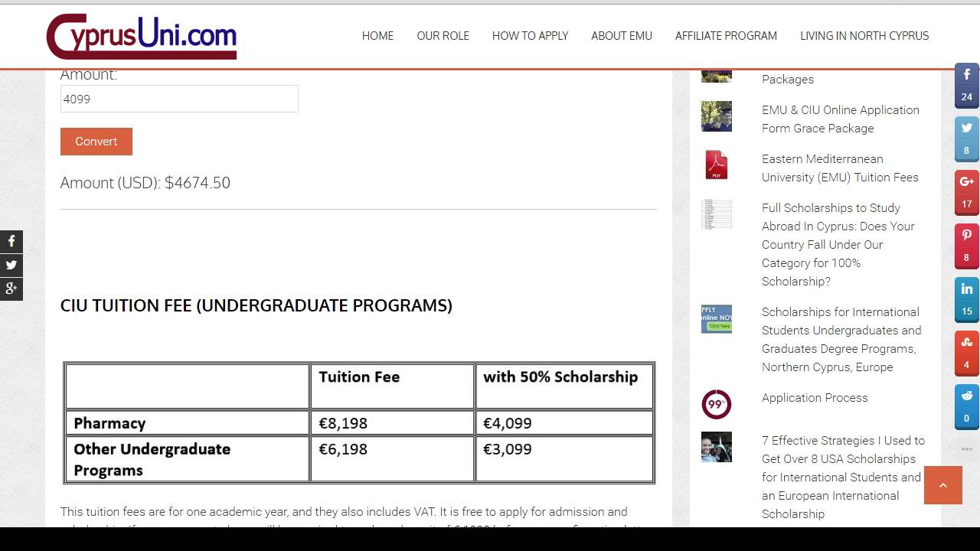The image size is (980, 551).
Task: Click graduate thumbnail beside Online Application Form
Action: pos(717,116)
